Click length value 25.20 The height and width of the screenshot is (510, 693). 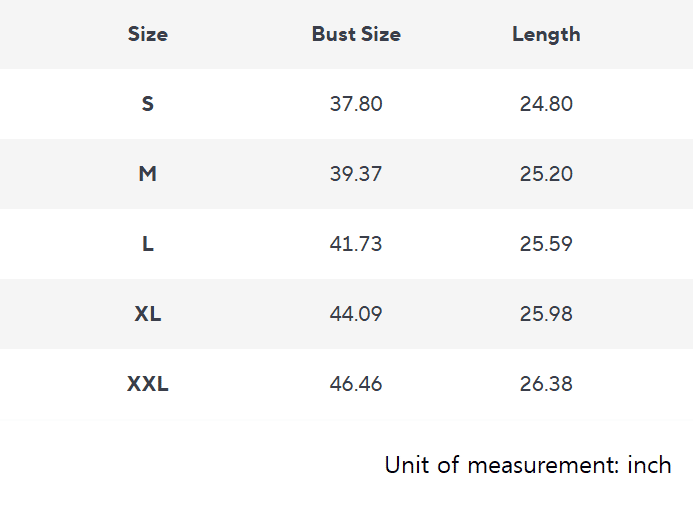(x=546, y=174)
